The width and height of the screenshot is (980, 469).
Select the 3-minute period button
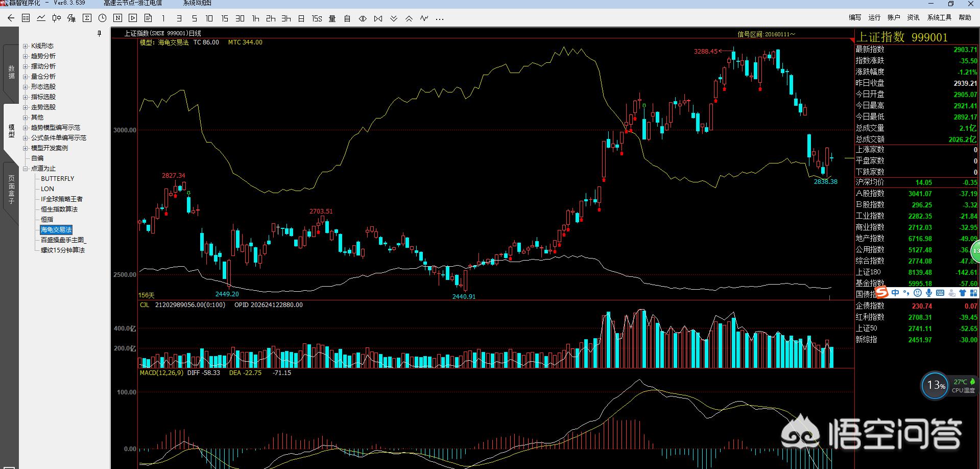(x=179, y=18)
